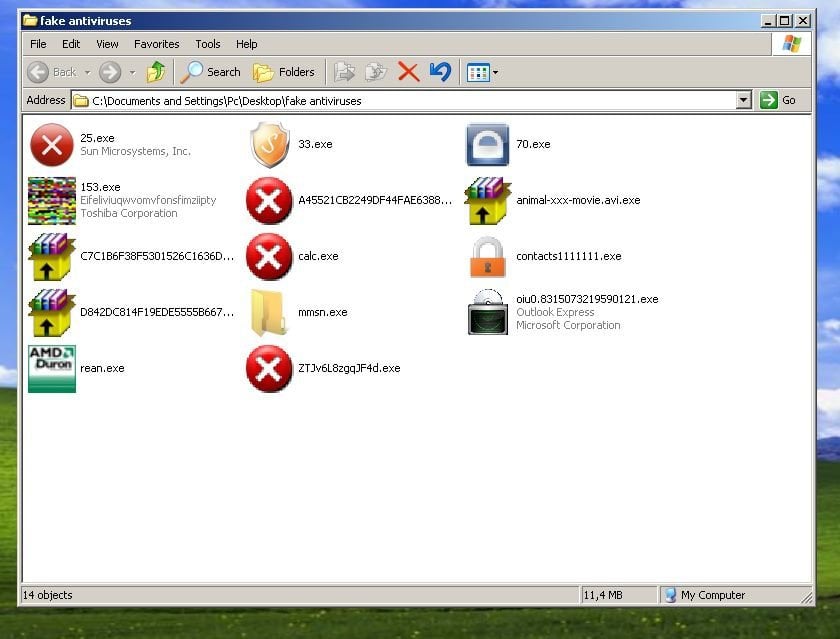
Task: Click the Up folder toolbar icon
Action: pos(156,72)
